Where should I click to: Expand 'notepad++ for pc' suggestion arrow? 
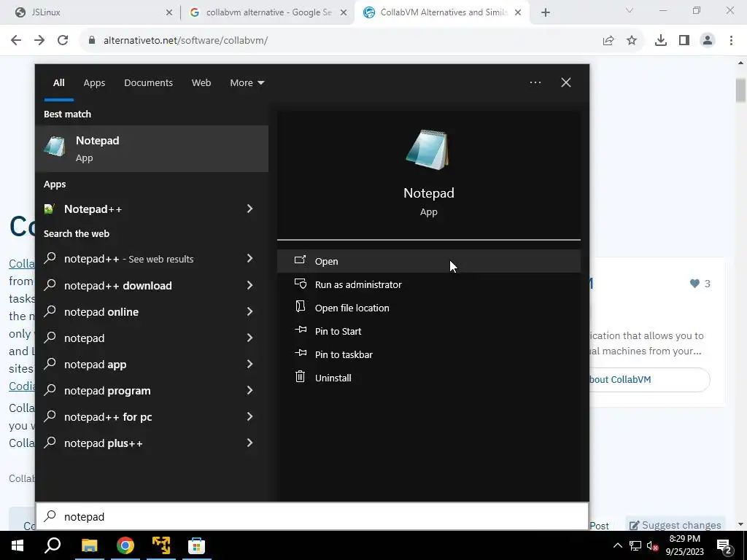[249, 416]
